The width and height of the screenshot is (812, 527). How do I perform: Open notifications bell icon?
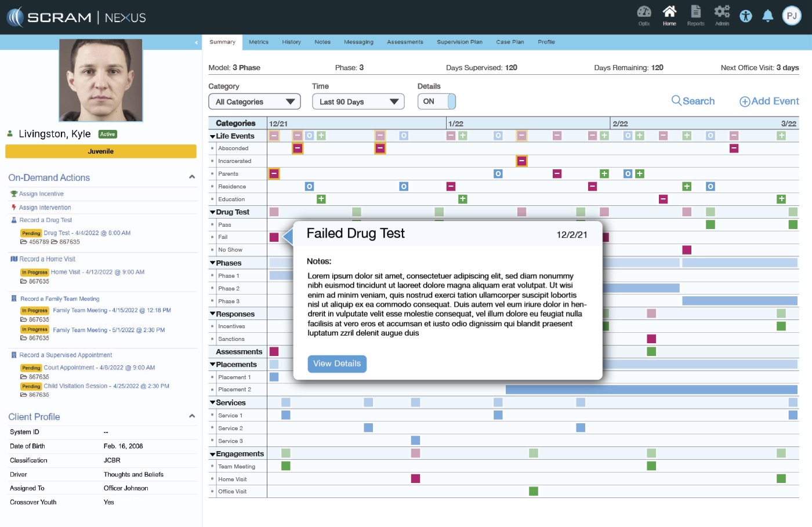[767, 16]
